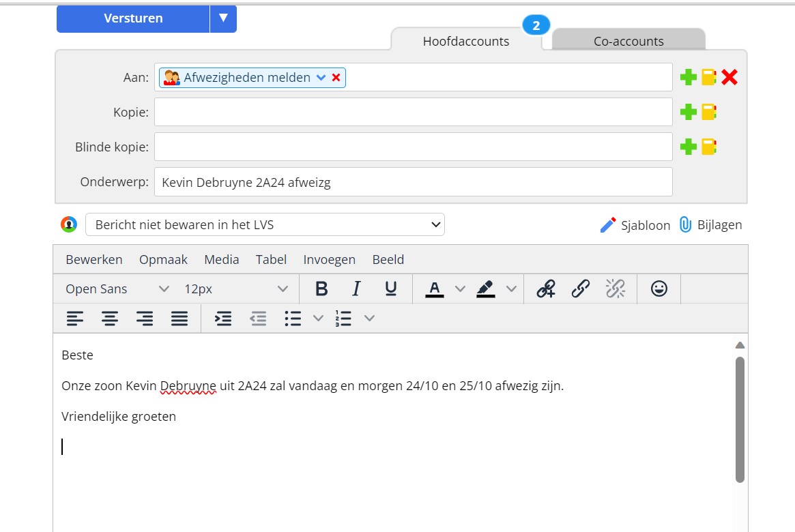The image size is (795, 532).
Task: Open the address book for the Aan field
Action: [709, 77]
